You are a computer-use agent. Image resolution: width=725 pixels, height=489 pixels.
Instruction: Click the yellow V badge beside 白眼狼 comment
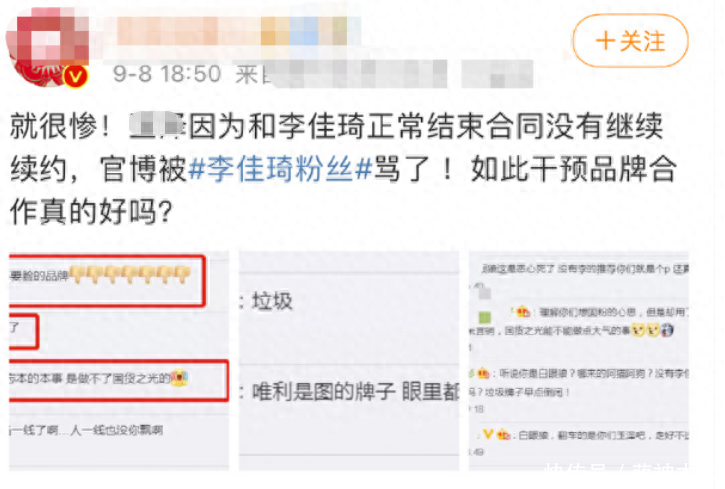488,434
